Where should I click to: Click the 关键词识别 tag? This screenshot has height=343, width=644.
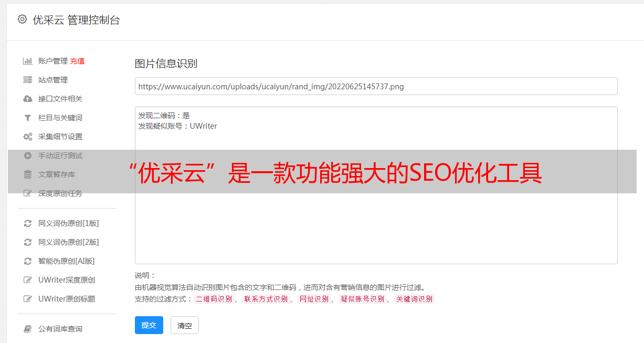coord(414,299)
